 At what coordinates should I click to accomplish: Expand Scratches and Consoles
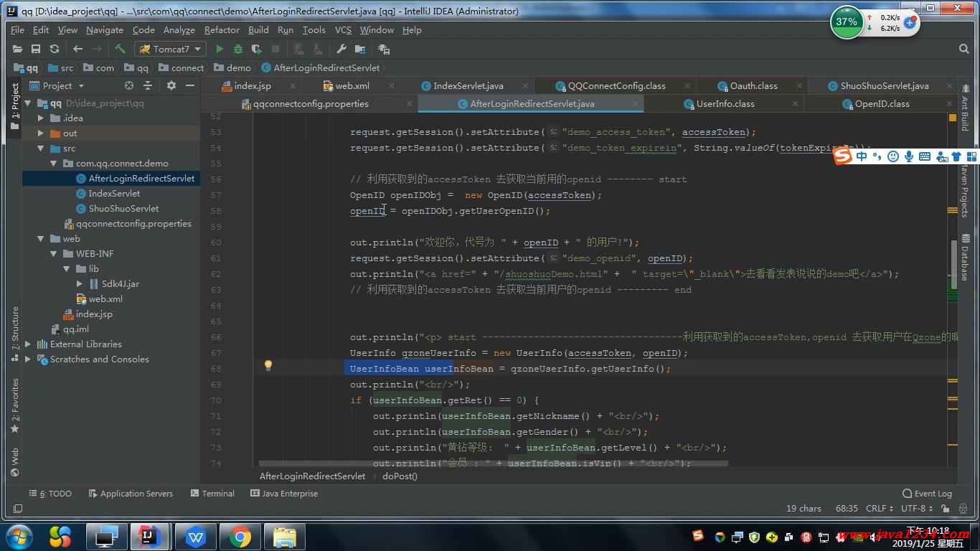pyautogui.click(x=28, y=359)
